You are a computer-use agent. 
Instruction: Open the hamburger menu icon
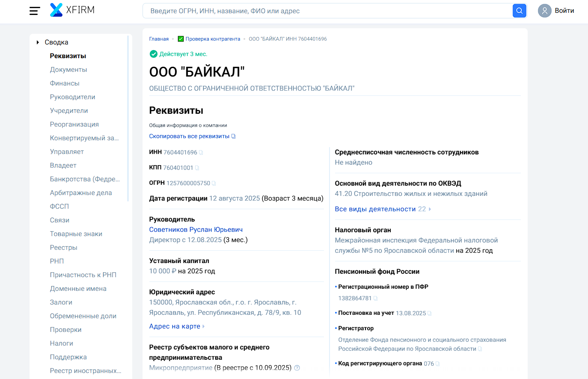click(35, 11)
